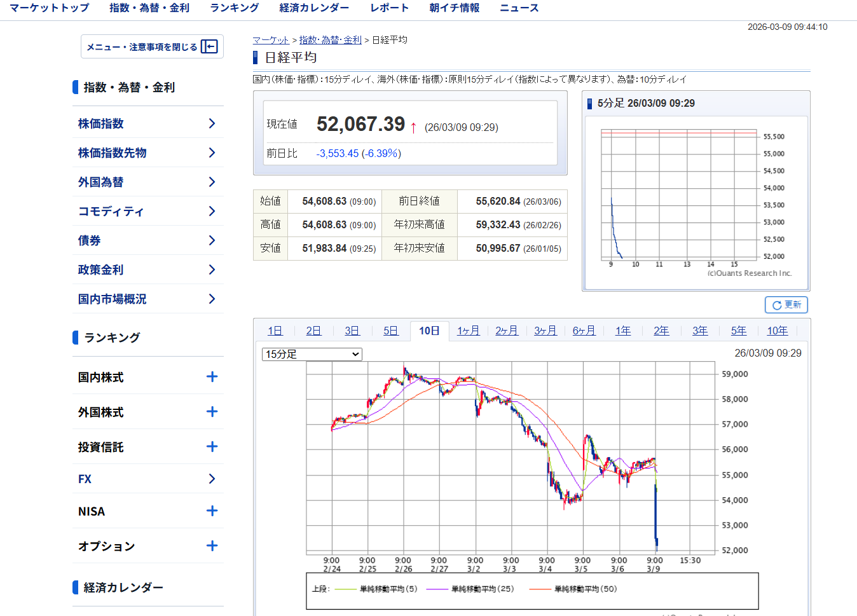
Task: Open the 政策金利 sidebar link
Action: tap(101, 270)
